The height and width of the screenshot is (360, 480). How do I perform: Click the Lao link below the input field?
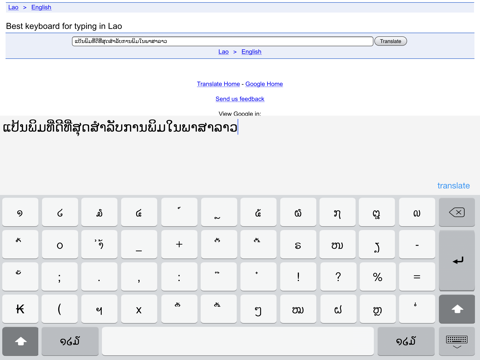tap(224, 52)
